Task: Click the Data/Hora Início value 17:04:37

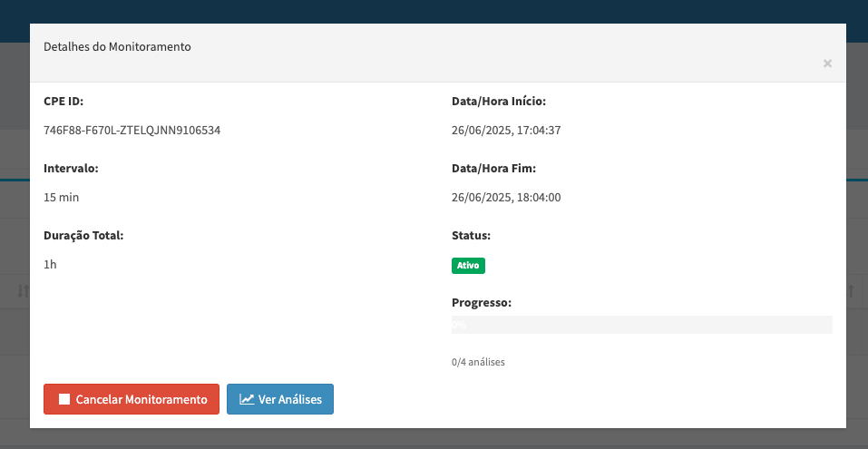Action: (506, 131)
